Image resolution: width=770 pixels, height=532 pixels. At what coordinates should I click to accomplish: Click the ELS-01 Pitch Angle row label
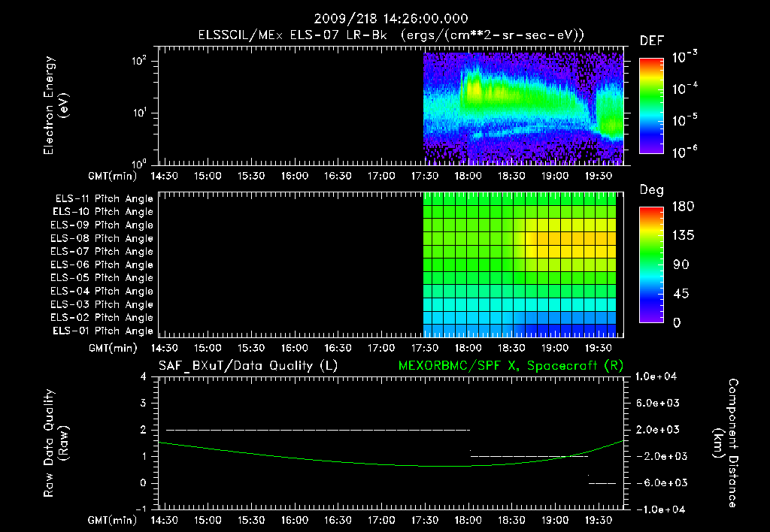[x=103, y=331]
